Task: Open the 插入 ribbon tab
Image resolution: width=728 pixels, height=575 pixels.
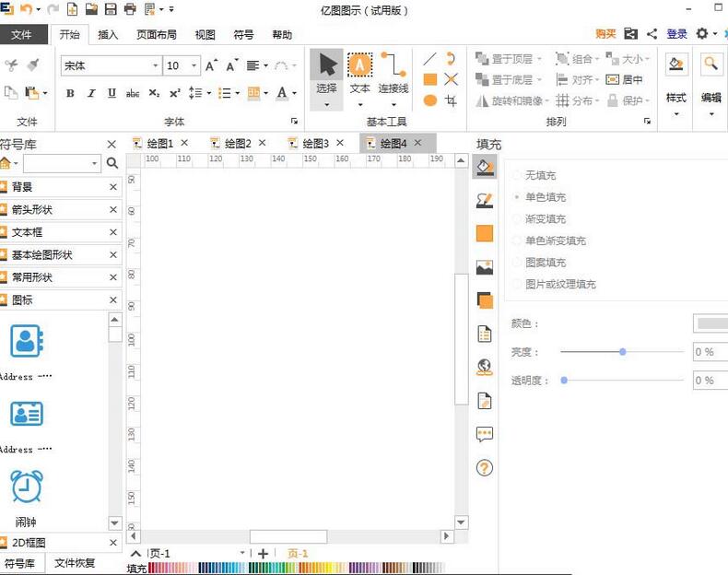Action: 108,35
